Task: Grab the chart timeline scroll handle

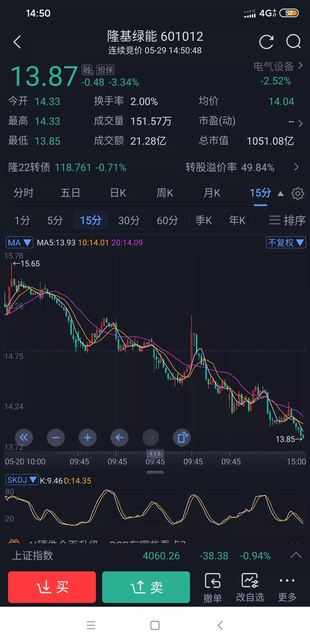Action: click(x=155, y=453)
